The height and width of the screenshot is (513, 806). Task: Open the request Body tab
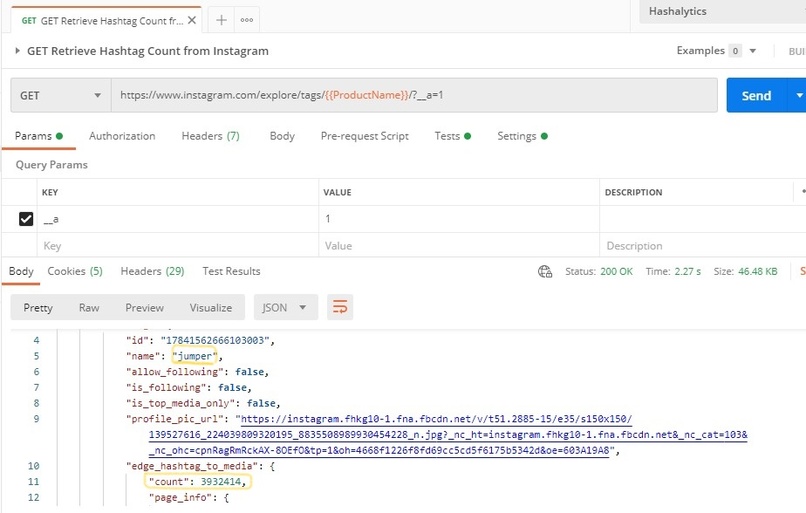(282, 136)
